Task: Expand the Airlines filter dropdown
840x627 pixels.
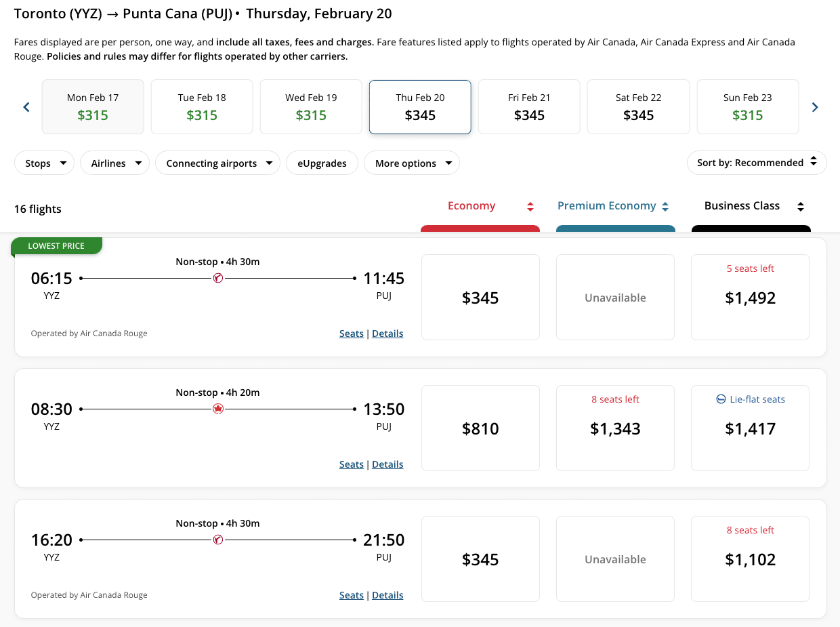Action: pos(114,163)
